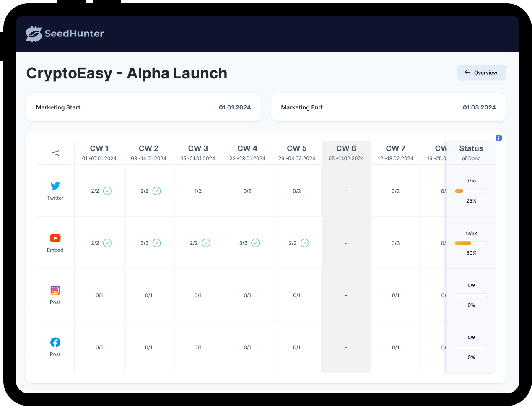This screenshot has width=532, height=406.
Task: Click the share icon in the table header
Action: click(x=55, y=153)
